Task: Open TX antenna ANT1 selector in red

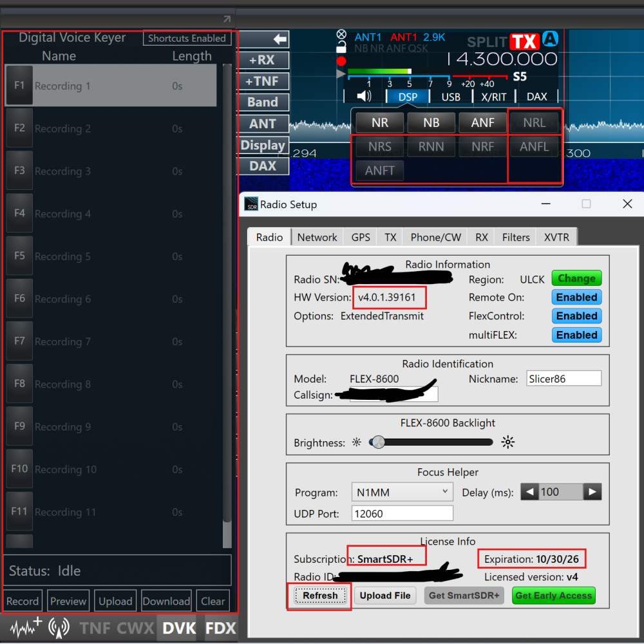Action: tap(403, 37)
